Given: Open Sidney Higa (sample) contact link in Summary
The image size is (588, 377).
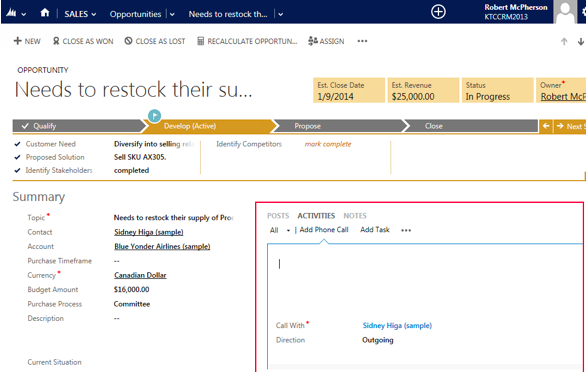Looking at the screenshot, I should coord(148,232).
